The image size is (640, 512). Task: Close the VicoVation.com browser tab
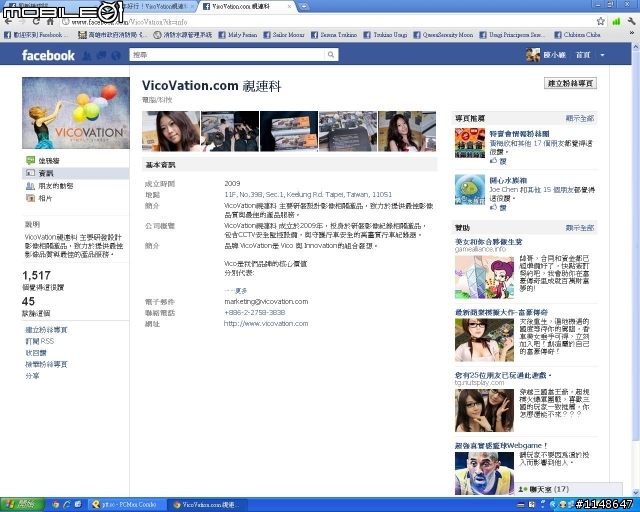coord(289,7)
